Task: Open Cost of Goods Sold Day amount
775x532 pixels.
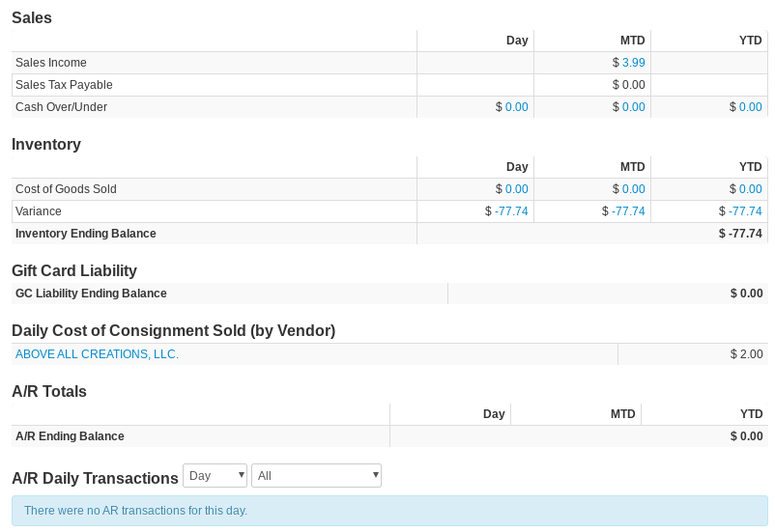Action: [516, 189]
